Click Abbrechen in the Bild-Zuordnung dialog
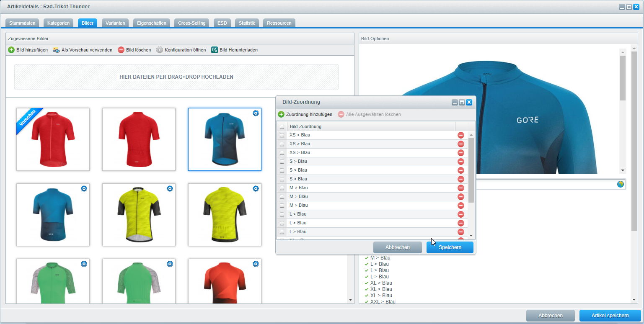644x324 pixels. [398, 247]
